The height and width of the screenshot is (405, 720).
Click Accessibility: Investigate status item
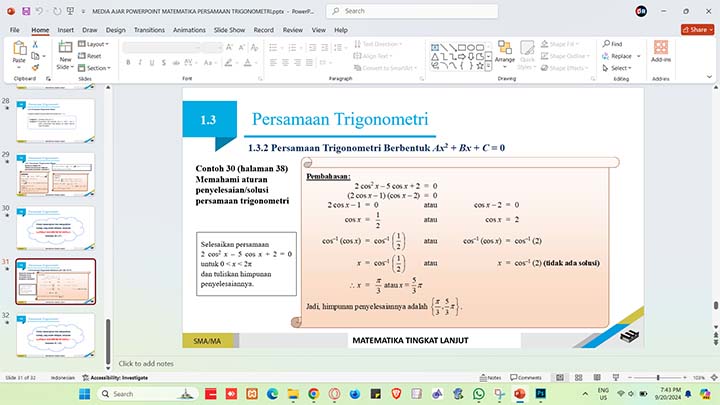click(x=115, y=377)
